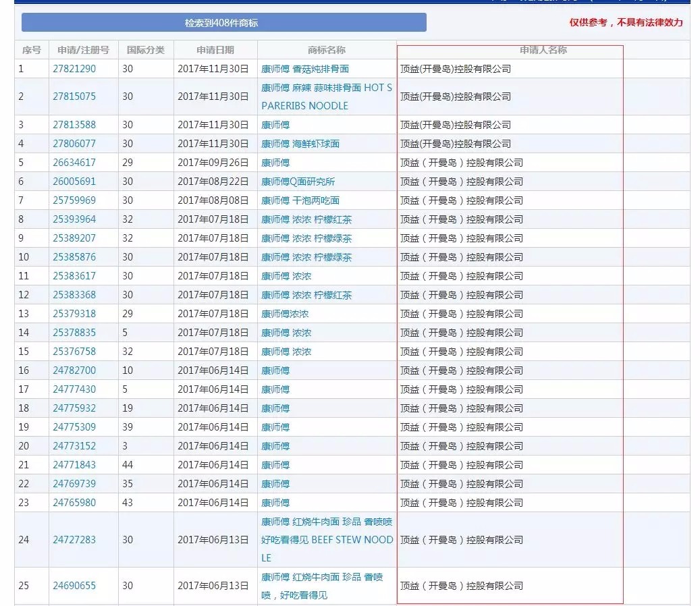Open registration number 27821290 link
700x606 pixels.
click(x=74, y=69)
